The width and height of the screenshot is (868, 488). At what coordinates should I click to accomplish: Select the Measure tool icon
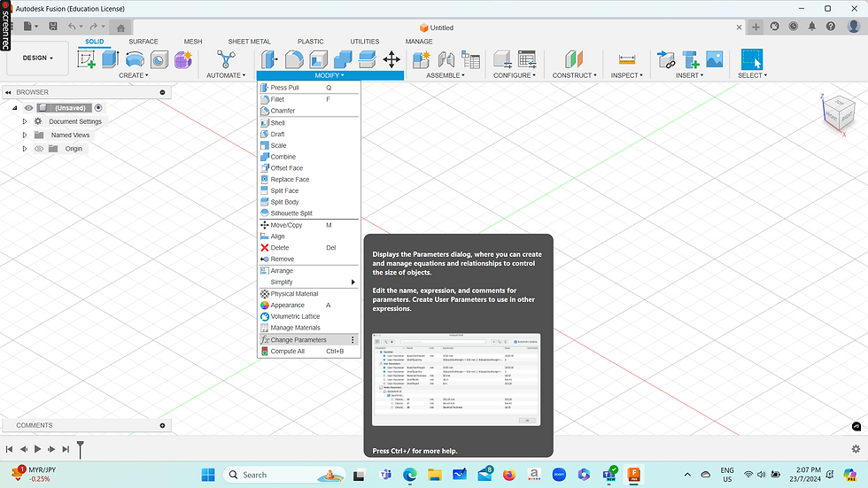pos(627,59)
